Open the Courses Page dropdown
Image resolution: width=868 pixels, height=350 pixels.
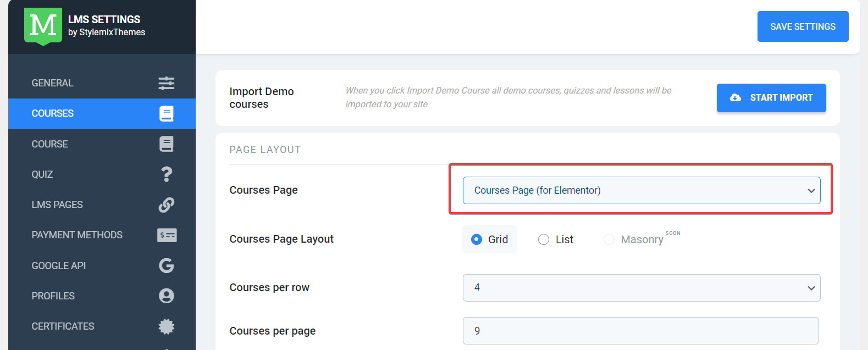pos(640,190)
